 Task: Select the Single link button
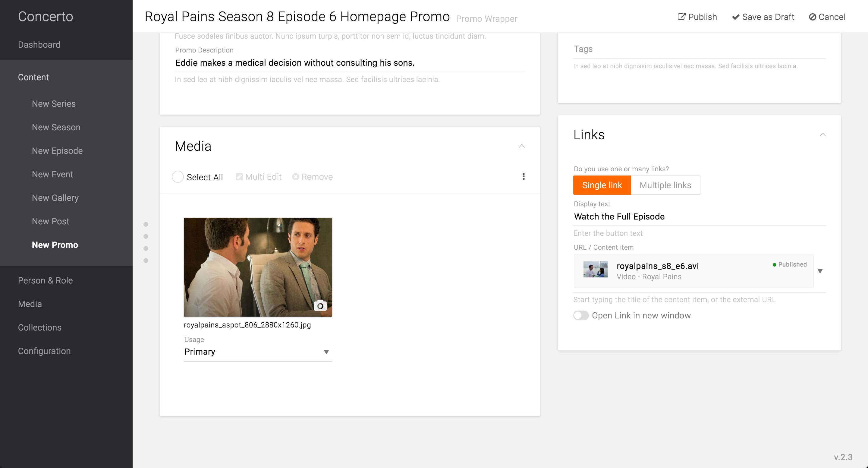tap(602, 185)
